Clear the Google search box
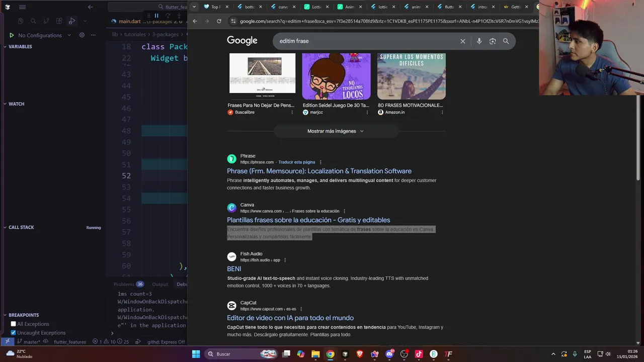Viewport: 644px width, 362px height. [x=463, y=41]
